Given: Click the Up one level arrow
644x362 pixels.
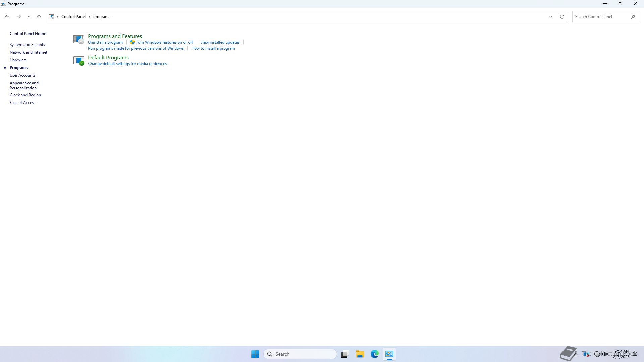Looking at the screenshot, I should coord(39,17).
